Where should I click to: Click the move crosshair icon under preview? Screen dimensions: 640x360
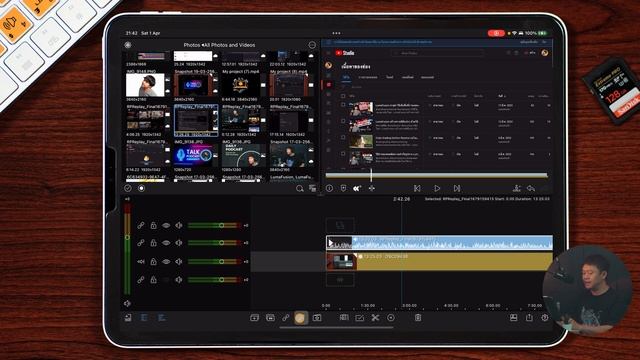[371, 188]
